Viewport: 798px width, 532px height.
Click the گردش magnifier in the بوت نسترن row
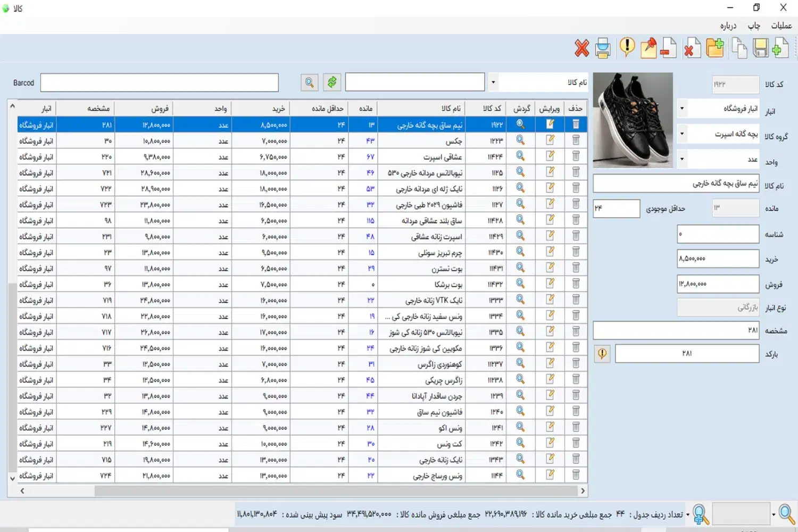coord(520,268)
